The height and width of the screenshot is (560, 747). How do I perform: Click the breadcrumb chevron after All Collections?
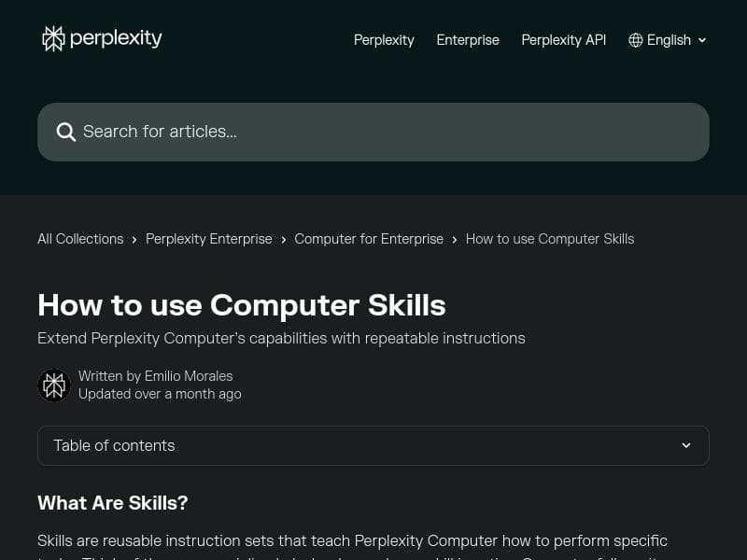[134, 239]
